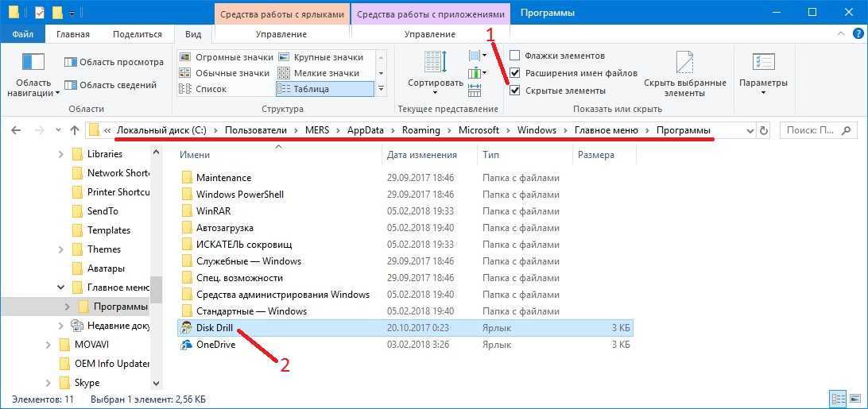The height and width of the screenshot is (409, 868).
Task: Select Крупные значки layout
Action: tap(321, 57)
